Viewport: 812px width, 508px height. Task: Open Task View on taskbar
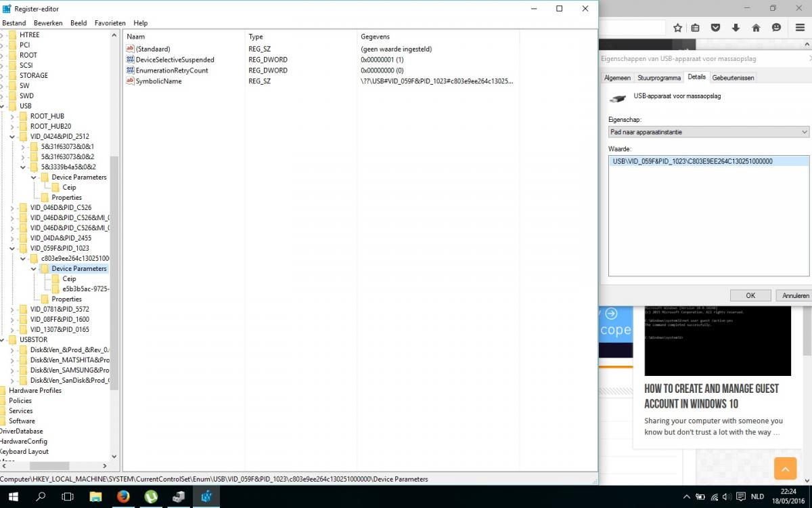68,496
